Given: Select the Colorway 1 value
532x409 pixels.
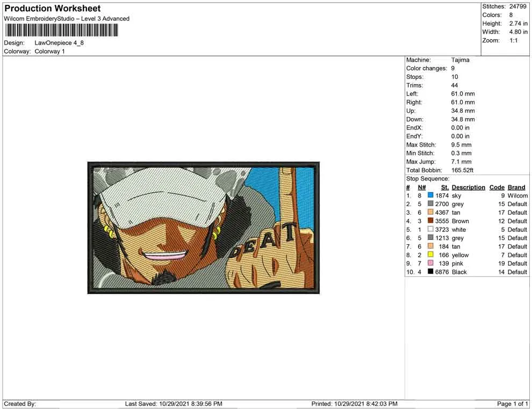Looking at the screenshot, I should [x=49, y=52].
